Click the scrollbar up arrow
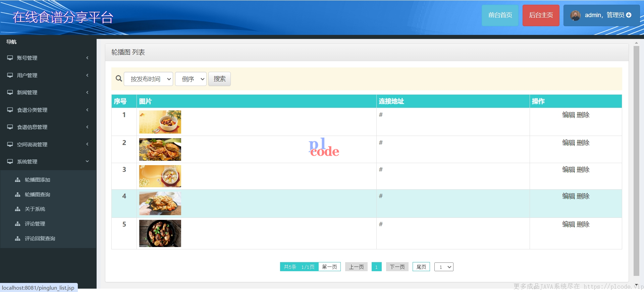The width and height of the screenshot is (644, 292). (636, 43)
